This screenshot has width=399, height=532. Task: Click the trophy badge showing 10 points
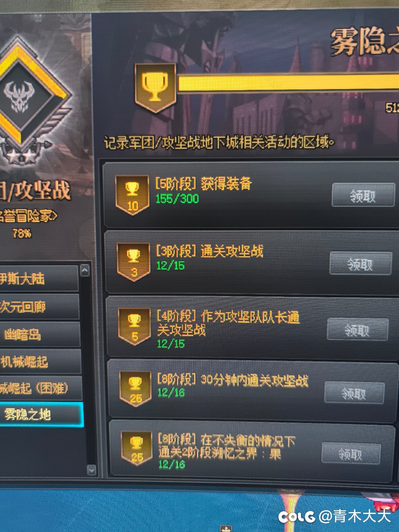click(x=132, y=195)
